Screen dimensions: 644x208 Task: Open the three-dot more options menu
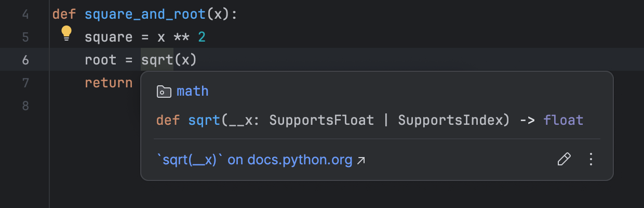click(591, 159)
